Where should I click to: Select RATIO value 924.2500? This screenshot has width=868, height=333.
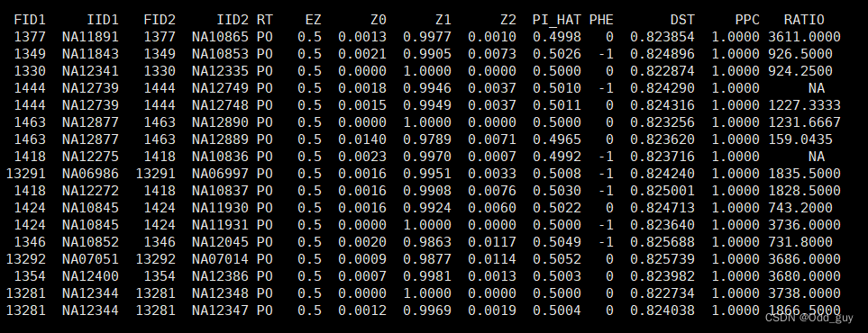click(800, 72)
